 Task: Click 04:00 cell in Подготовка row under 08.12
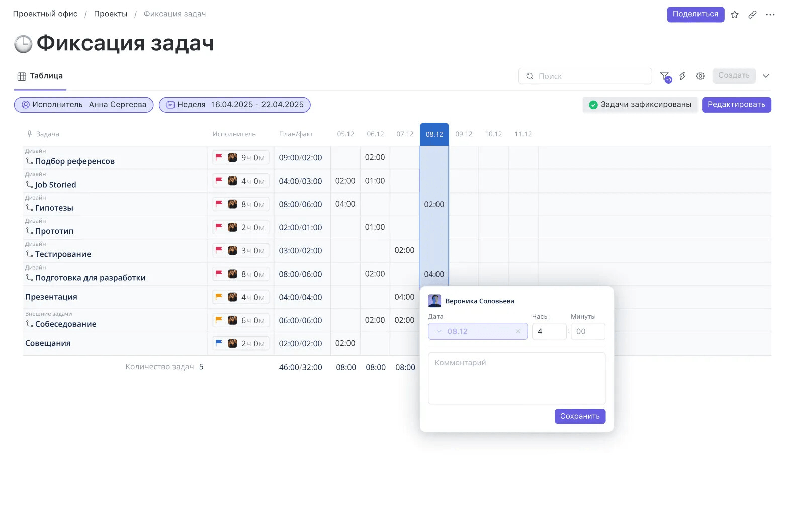434,274
